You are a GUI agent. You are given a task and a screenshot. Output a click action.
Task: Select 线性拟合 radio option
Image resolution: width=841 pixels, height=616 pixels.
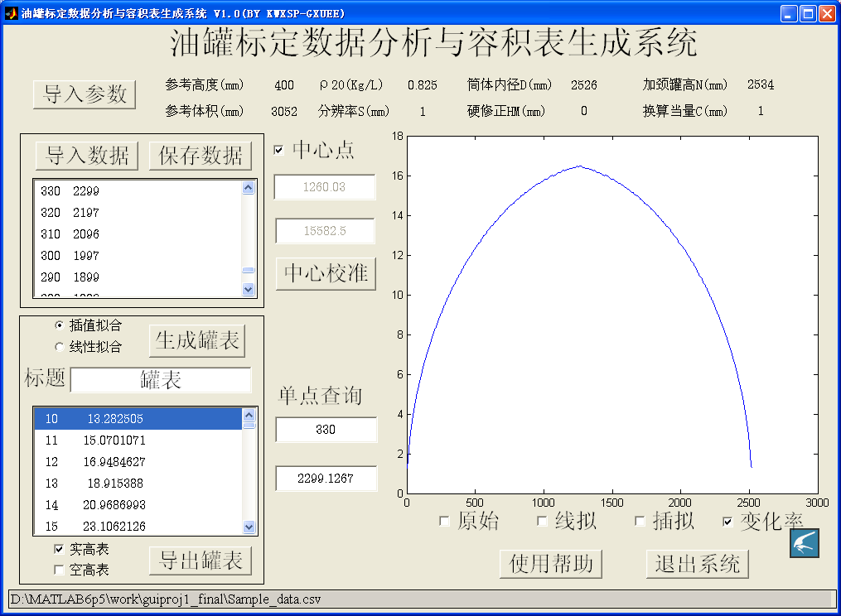pos(60,347)
